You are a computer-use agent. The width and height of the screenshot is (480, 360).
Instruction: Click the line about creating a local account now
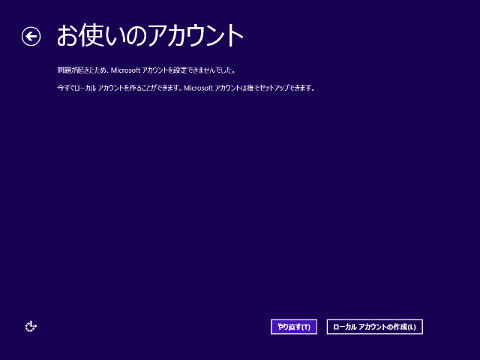click(186, 88)
